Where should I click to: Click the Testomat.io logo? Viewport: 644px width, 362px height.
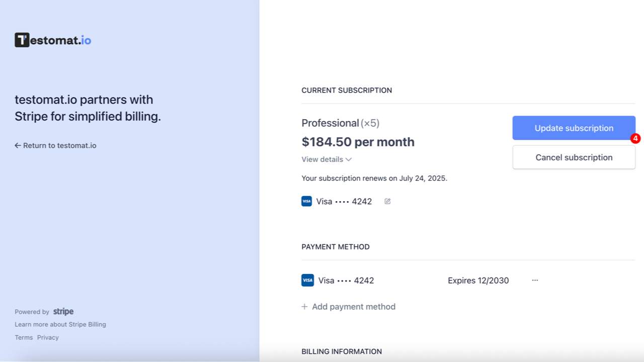tap(52, 39)
